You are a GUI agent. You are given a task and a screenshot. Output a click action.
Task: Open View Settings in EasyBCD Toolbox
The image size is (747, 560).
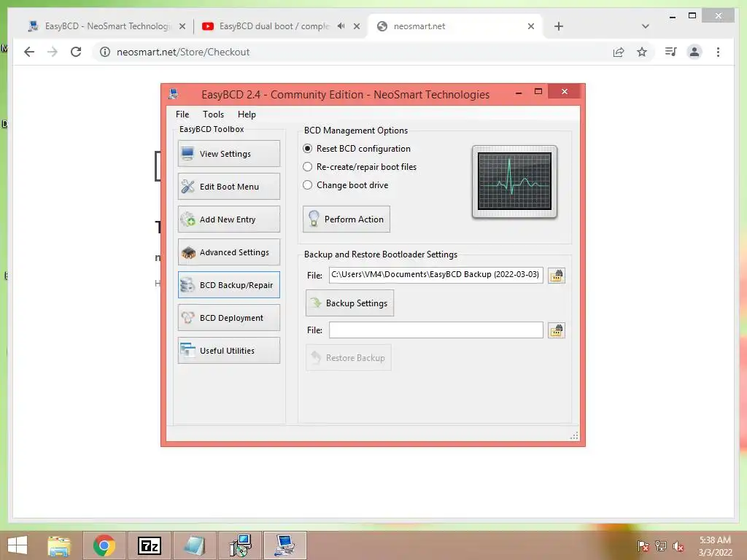228,153
